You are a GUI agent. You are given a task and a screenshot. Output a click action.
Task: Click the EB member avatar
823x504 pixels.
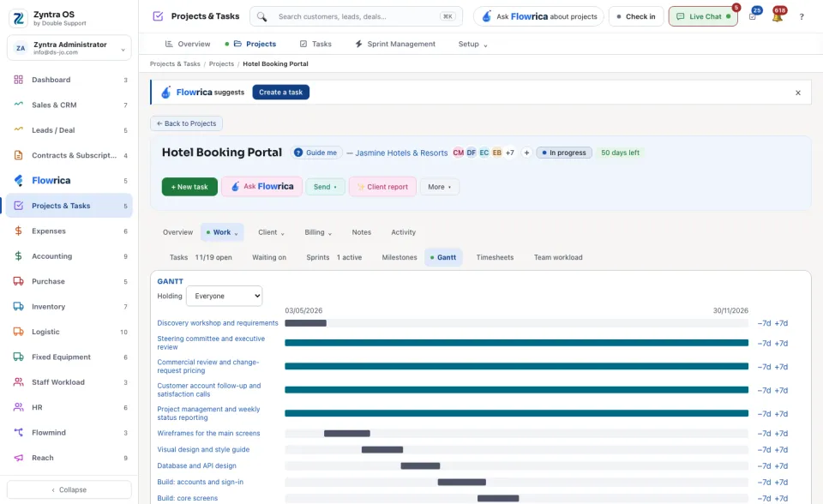click(496, 153)
